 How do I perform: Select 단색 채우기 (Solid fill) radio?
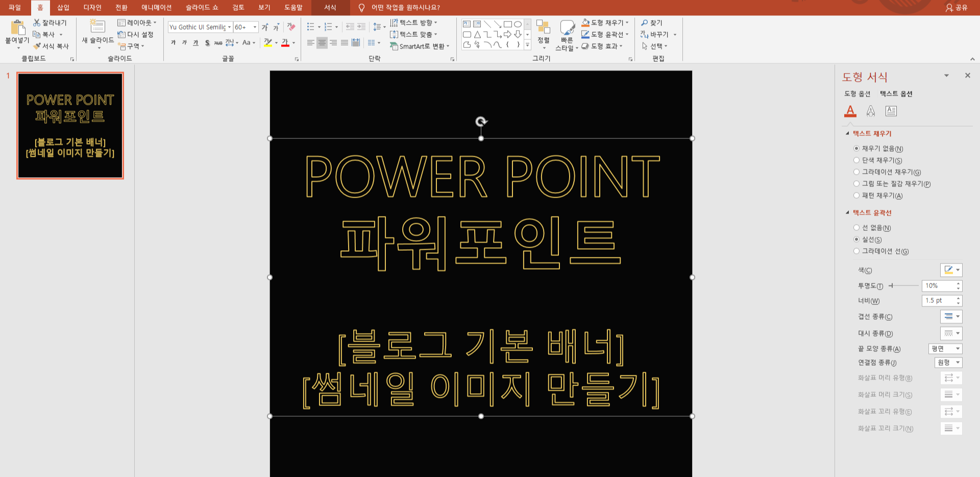tap(856, 160)
